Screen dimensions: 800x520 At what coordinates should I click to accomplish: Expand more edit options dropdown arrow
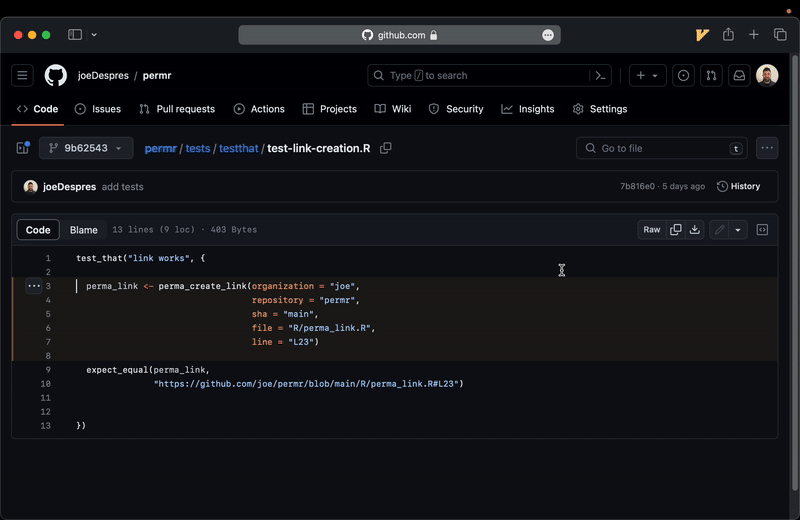(x=738, y=230)
